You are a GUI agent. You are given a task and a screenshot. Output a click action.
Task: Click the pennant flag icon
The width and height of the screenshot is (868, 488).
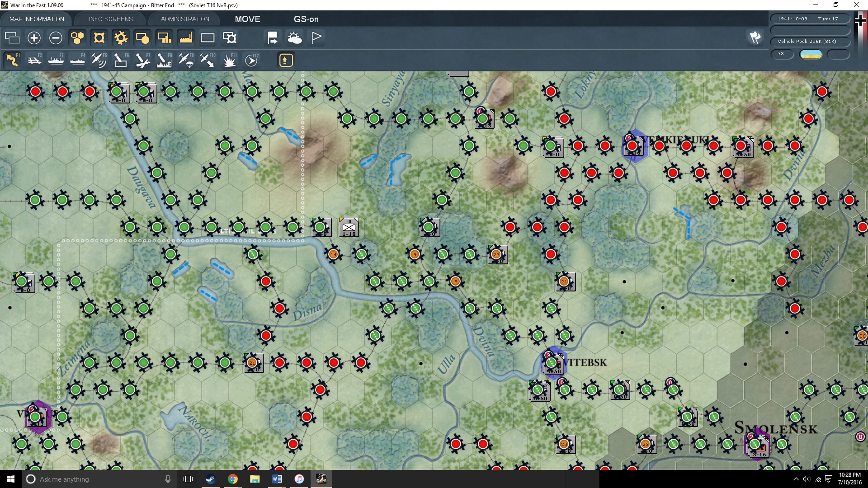(x=316, y=38)
